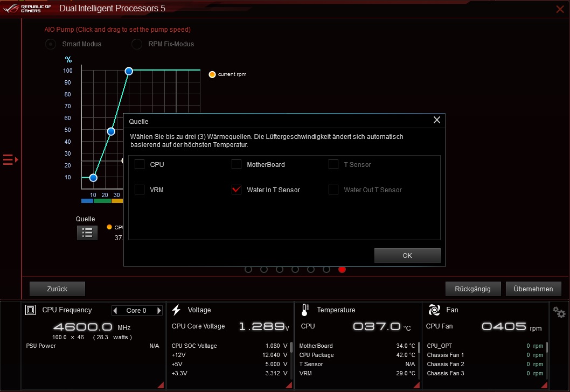This screenshot has height=392, width=570.
Task: Click the Temperature thermometer icon
Action: (305, 310)
